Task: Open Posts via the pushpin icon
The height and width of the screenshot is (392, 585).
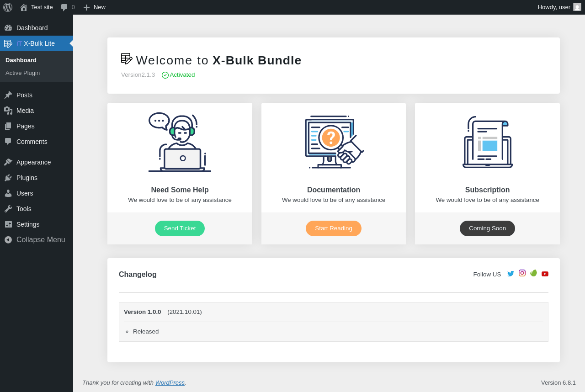Action: pos(8,95)
